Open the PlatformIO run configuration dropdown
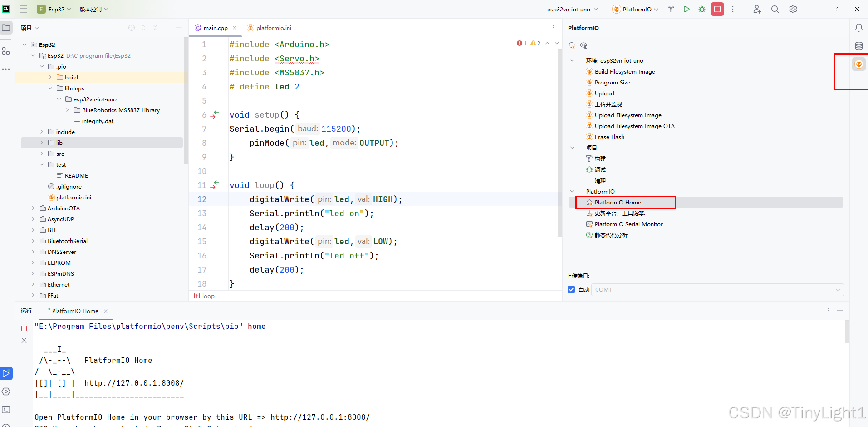Screen dimensions: 868x427 click(x=635, y=9)
